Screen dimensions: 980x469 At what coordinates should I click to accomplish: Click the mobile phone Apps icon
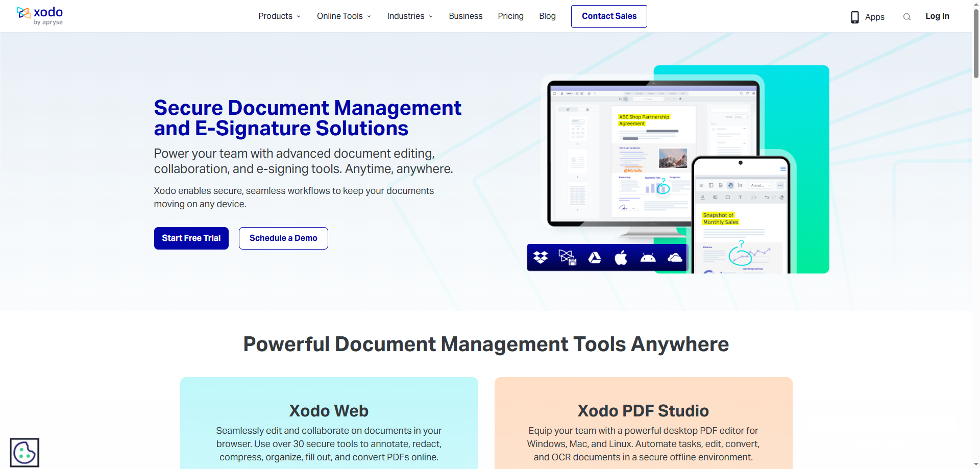(854, 17)
